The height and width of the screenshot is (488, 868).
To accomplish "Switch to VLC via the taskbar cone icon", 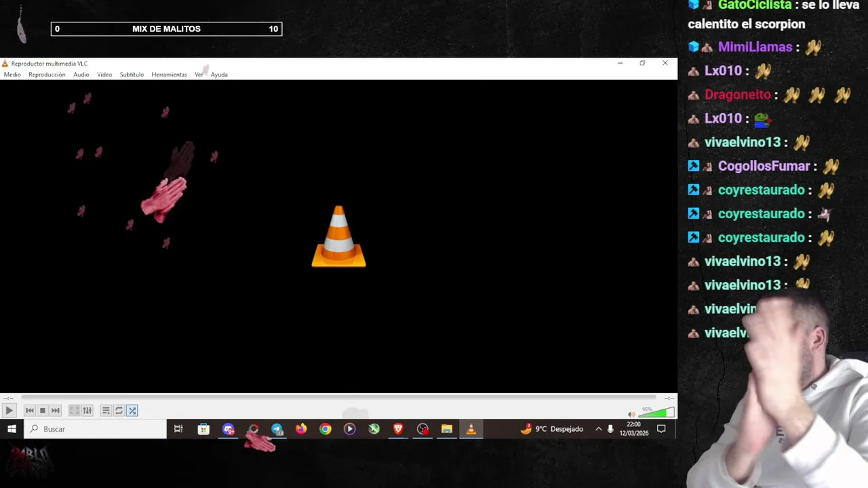I will [471, 429].
